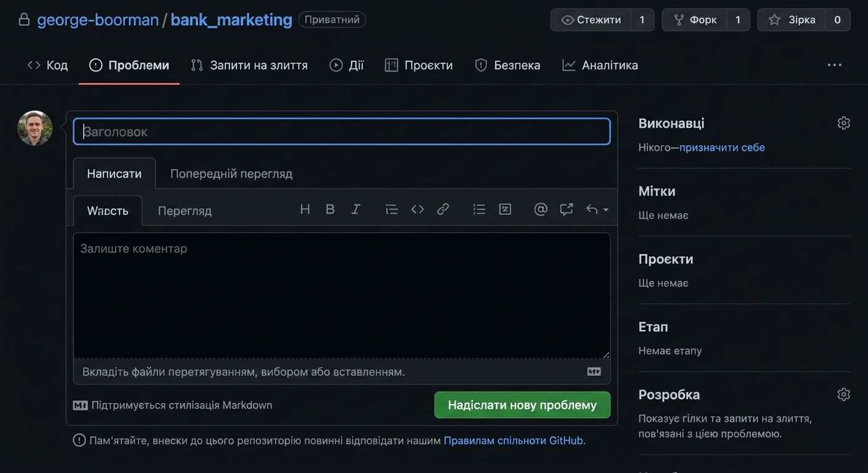Mention a user with the @ icon

pos(541,209)
